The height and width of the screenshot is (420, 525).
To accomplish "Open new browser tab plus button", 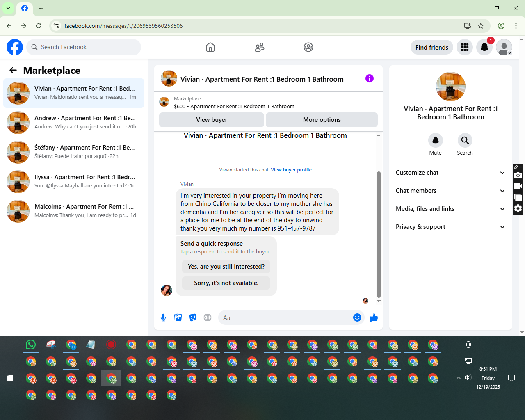I will coord(41,8).
